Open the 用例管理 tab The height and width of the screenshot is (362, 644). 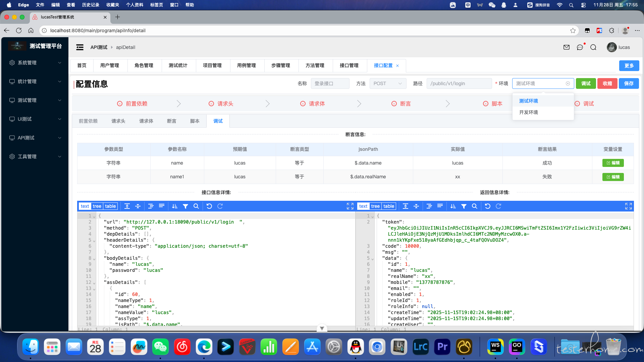247,65
